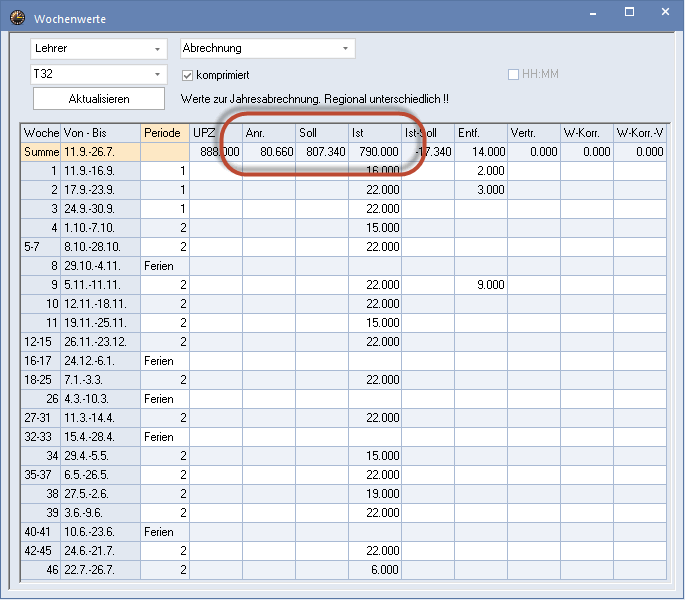Select the 12.11.-18.11. week row

tap(343, 304)
